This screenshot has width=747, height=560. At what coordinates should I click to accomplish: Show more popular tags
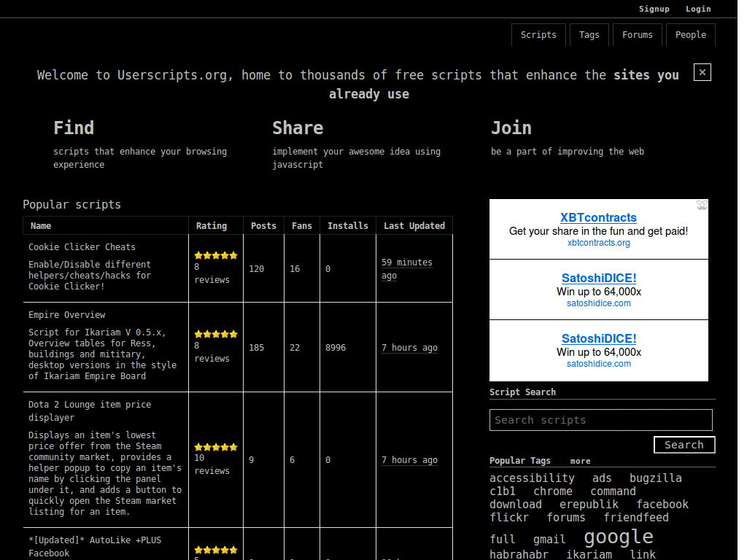click(x=580, y=461)
